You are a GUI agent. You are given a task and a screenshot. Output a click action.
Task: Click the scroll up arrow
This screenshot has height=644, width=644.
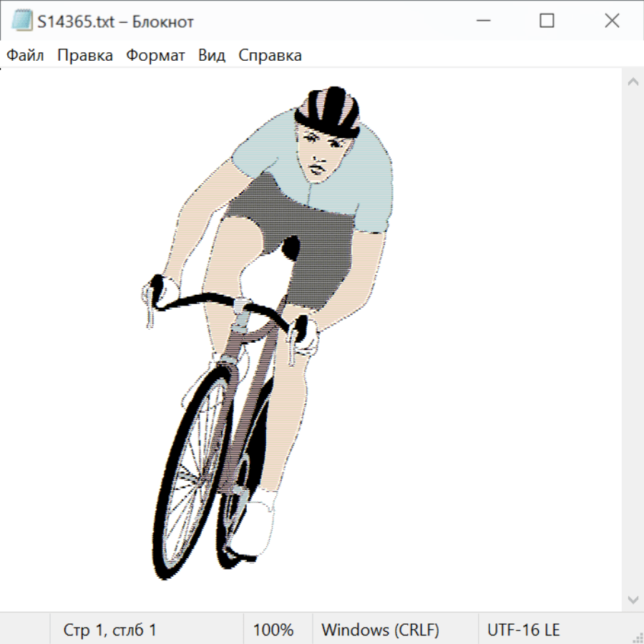coord(633,82)
